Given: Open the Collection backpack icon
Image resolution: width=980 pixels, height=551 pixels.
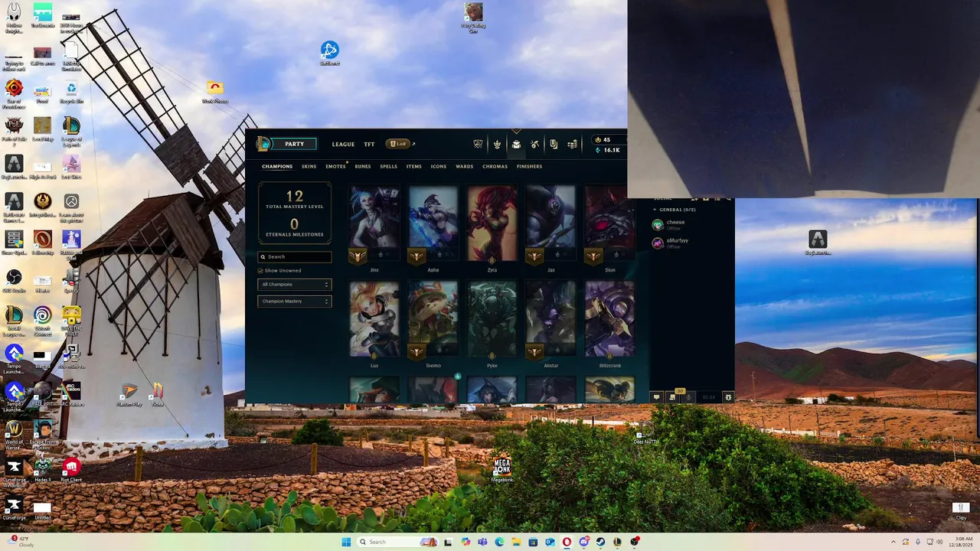Looking at the screenshot, I should click(x=516, y=144).
